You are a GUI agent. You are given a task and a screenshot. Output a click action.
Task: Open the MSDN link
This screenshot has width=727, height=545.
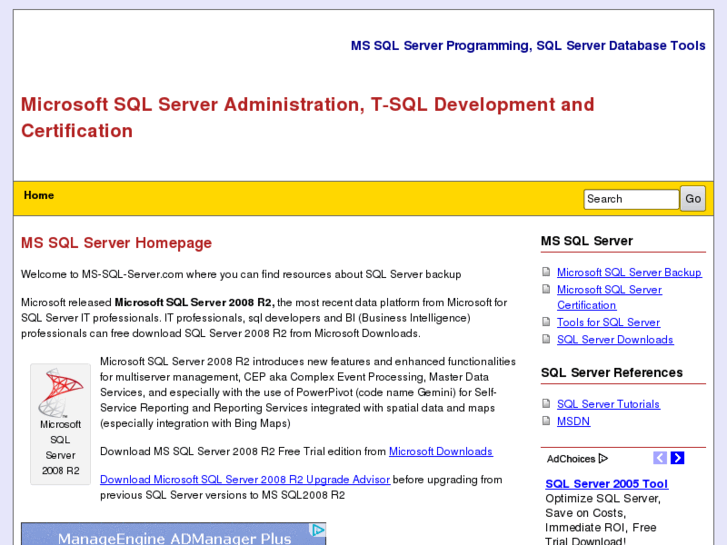574,421
